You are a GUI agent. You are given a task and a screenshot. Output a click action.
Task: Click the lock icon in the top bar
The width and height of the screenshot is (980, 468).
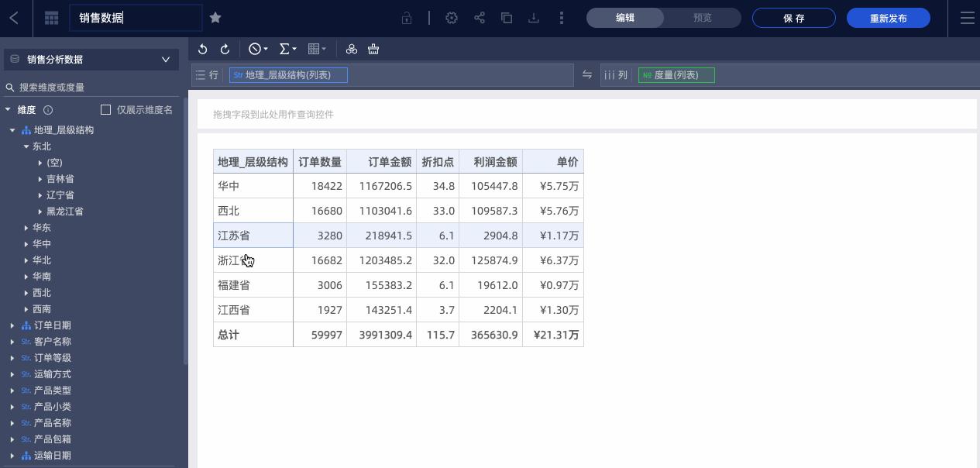[x=406, y=17]
